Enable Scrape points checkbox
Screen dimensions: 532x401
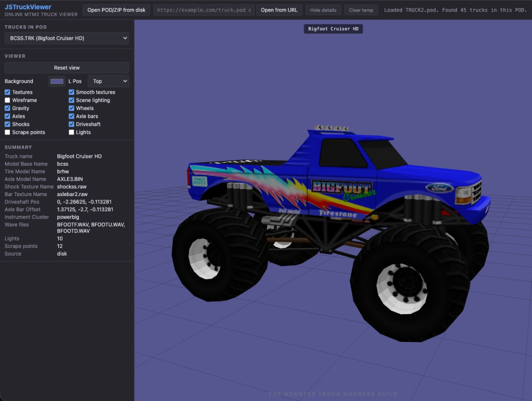click(8, 132)
